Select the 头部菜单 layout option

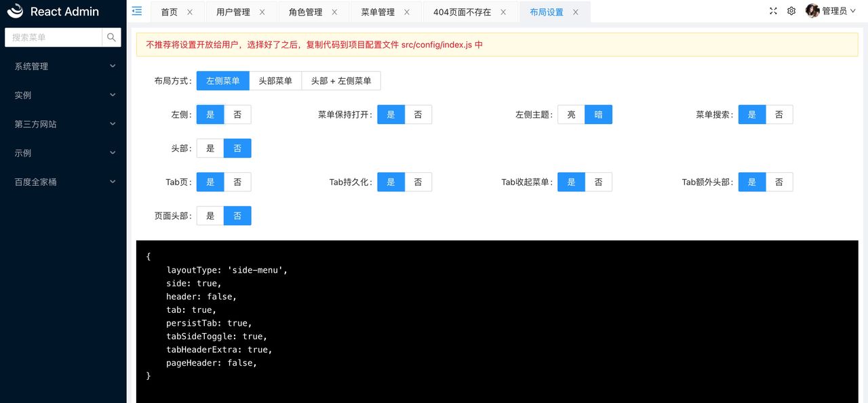coord(275,80)
